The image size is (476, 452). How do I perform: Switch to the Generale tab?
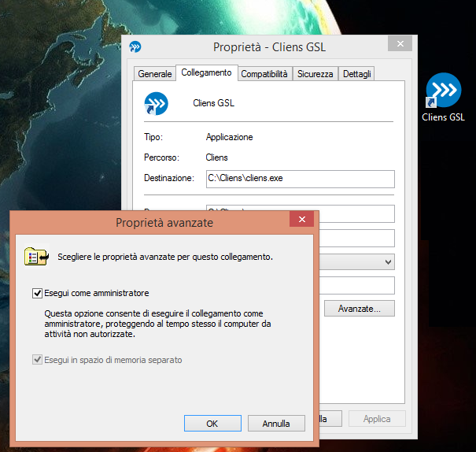click(x=154, y=74)
